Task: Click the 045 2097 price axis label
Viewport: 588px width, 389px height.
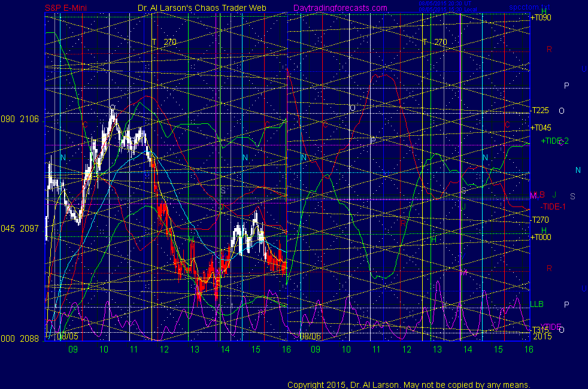Action: pos(20,229)
